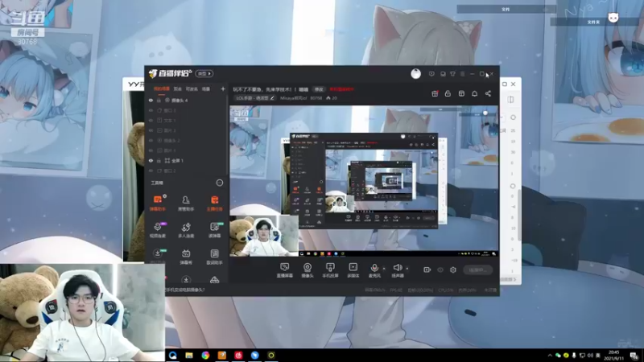Mute the 扬声器 speaker

point(398,270)
